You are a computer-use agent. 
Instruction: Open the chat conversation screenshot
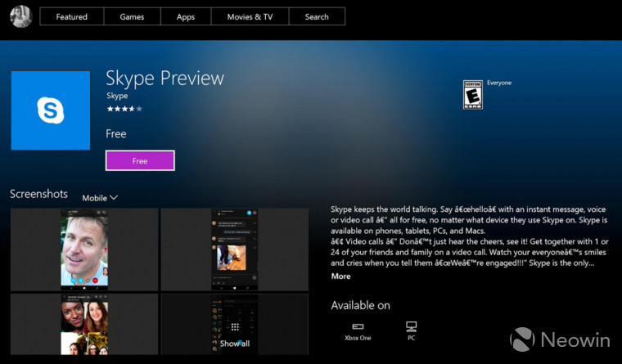(x=235, y=249)
